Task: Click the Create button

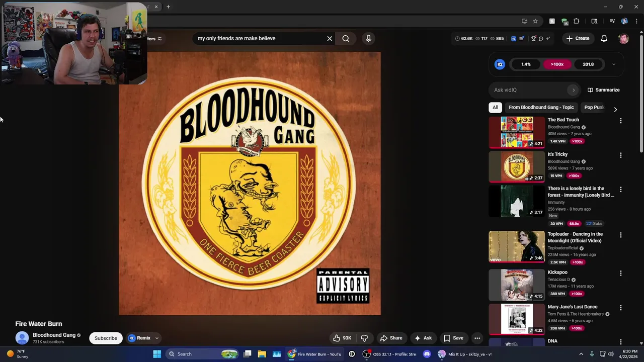Action: point(577,38)
